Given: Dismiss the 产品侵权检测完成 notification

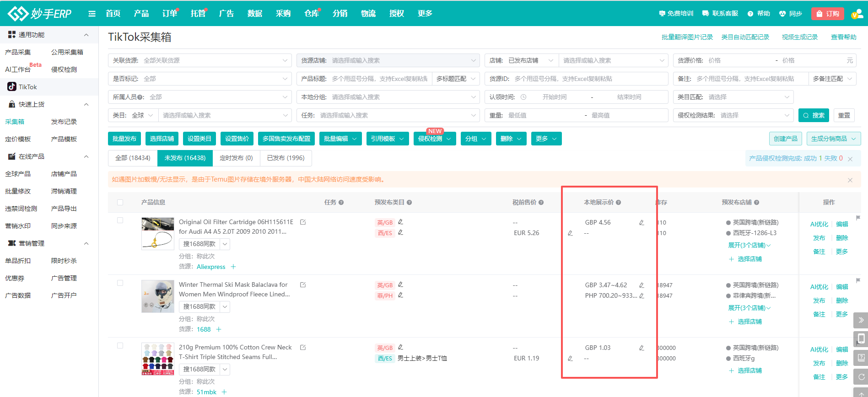Looking at the screenshot, I should tap(850, 159).
